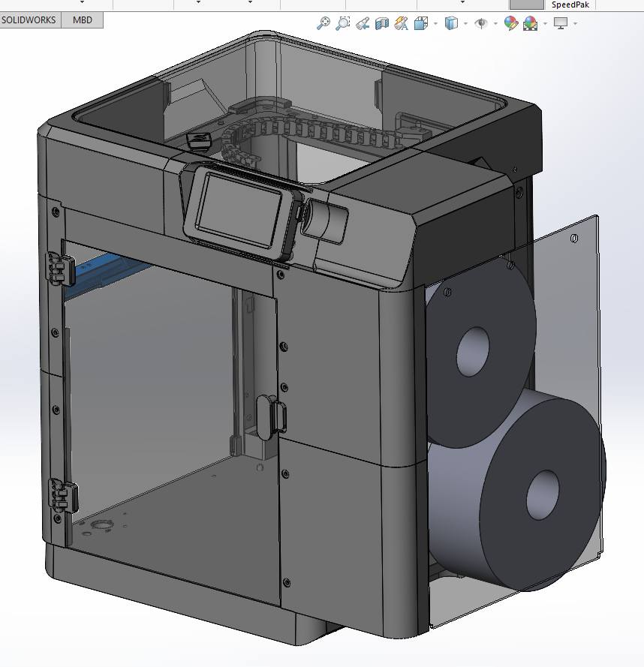Select the Zoom to Area tool
644x667 pixels.
(343, 23)
